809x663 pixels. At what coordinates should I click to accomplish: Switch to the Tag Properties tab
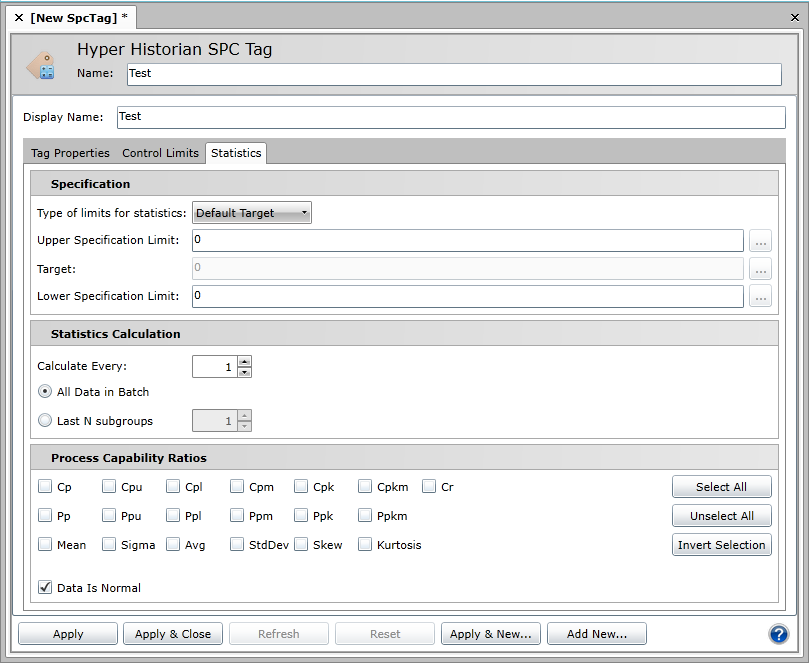(70, 153)
